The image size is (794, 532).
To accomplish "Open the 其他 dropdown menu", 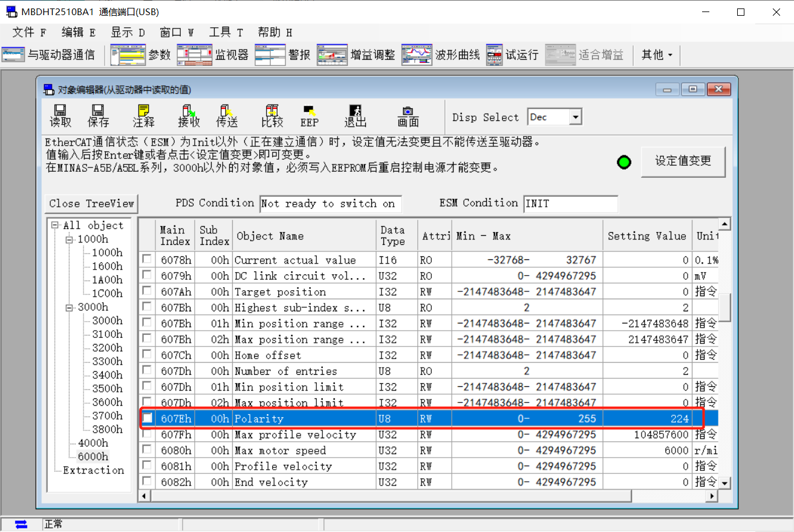I will [657, 55].
